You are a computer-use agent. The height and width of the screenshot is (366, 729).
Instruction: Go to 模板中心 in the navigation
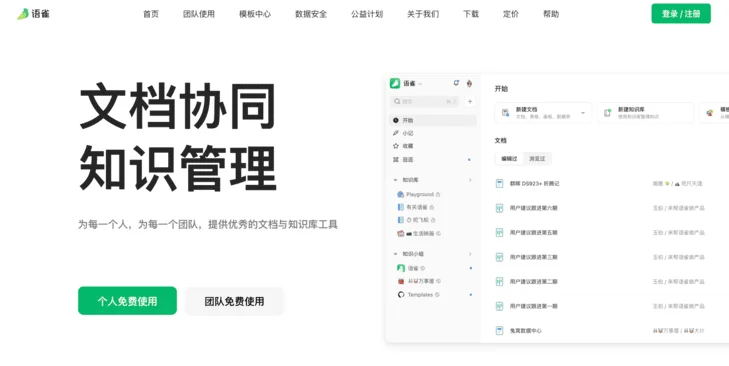[255, 14]
